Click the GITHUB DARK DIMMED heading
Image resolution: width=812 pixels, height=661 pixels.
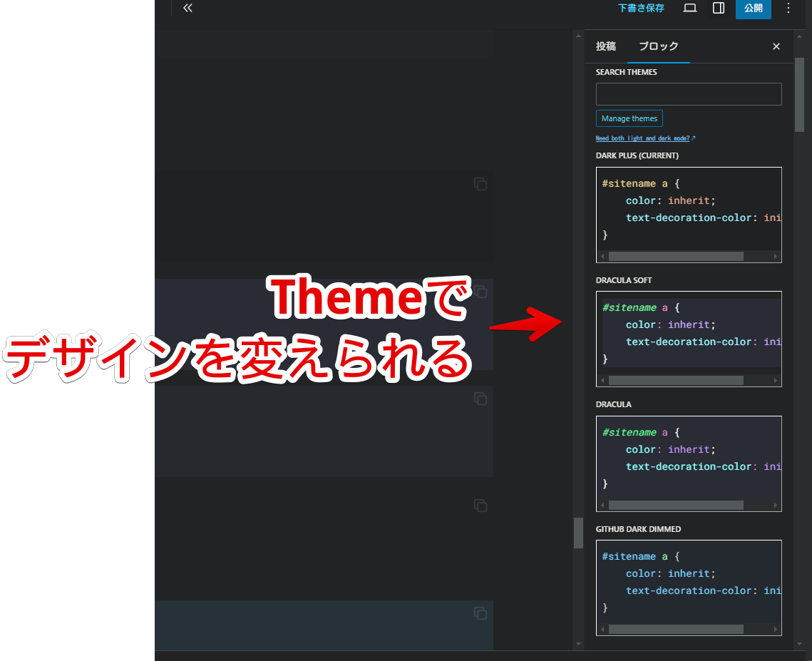tap(638, 529)
